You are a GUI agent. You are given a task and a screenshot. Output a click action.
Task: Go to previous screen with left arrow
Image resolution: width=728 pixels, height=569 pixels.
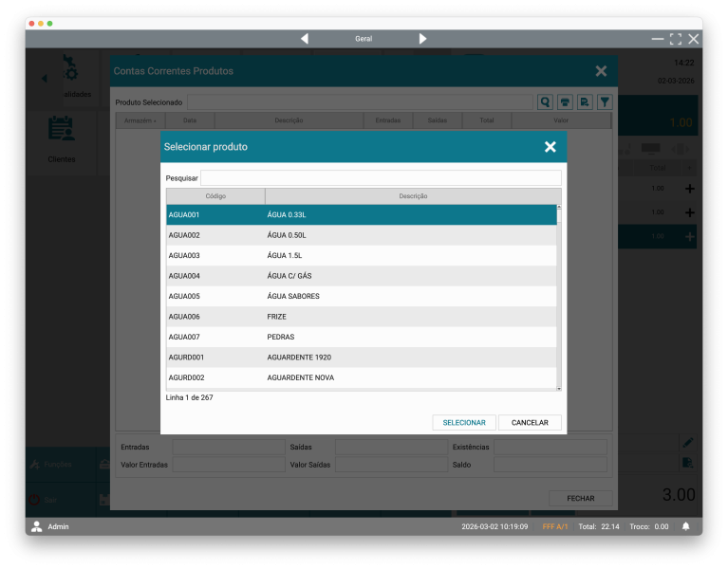pyautogui.click(x=305, y=39)
